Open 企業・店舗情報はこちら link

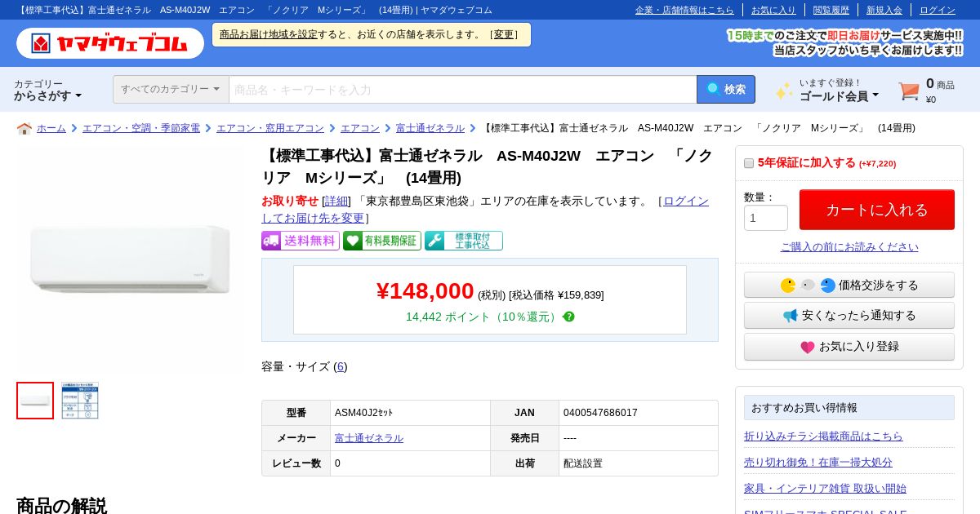(x=684, y=10)
